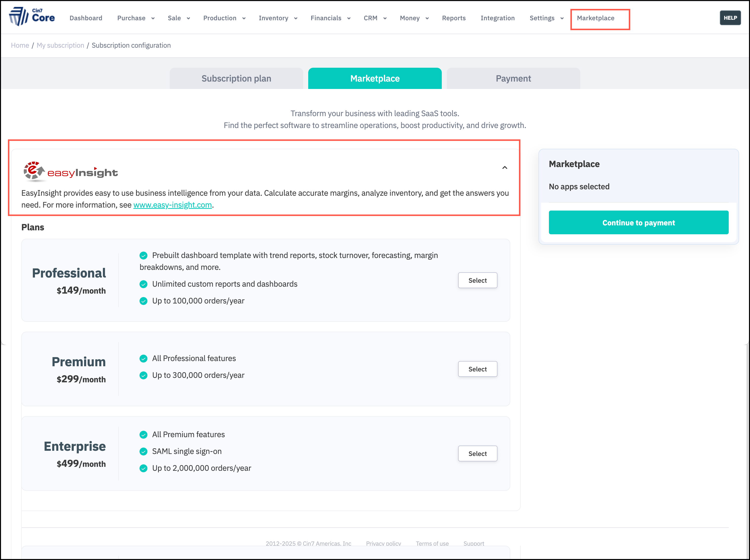750x560 pixels.
Task: Click the easyInsight logo
Action: [70, 172]
